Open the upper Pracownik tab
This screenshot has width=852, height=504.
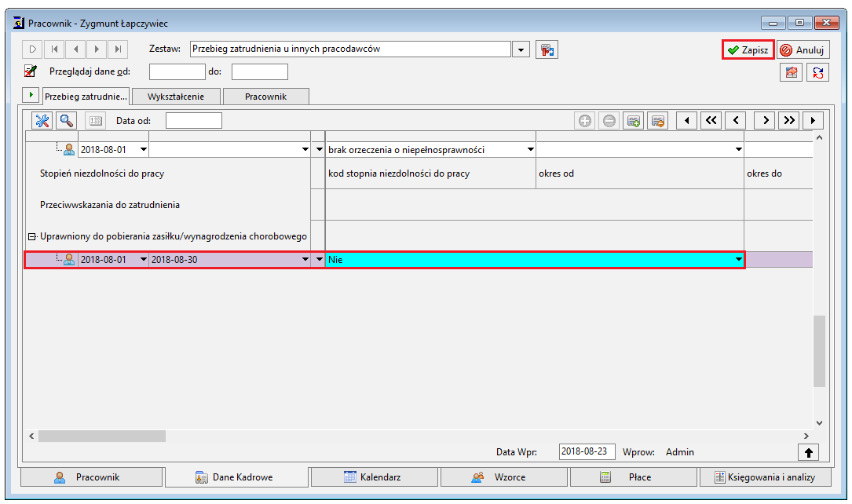tap(265, 97)
